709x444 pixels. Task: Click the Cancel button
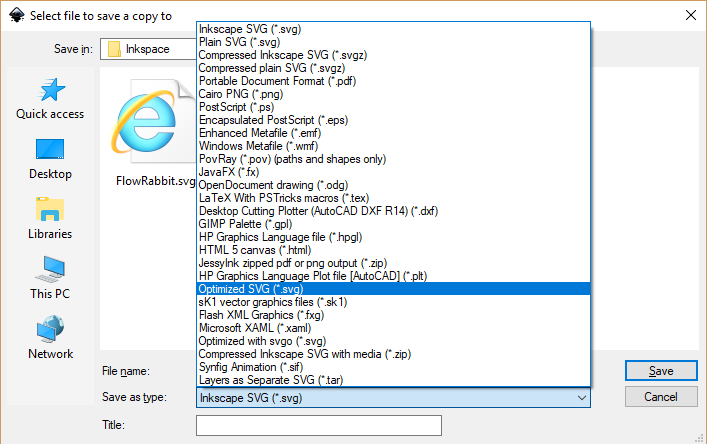coord(660,397)
